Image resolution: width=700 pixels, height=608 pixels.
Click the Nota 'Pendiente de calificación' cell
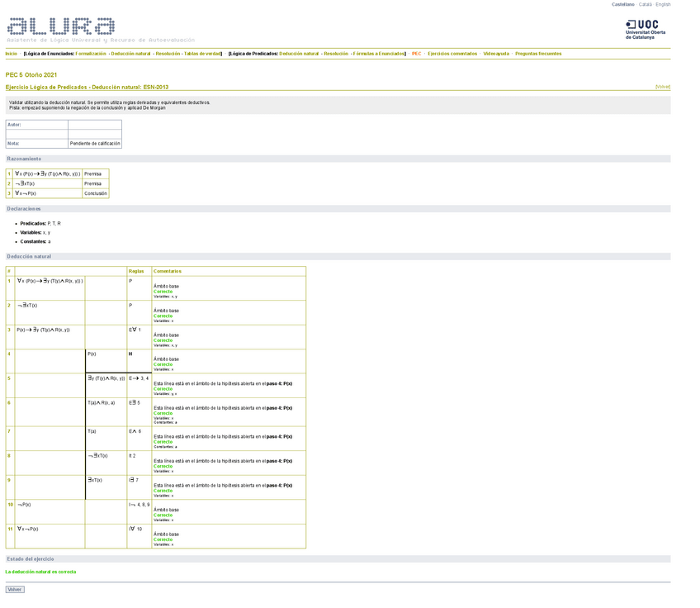[94, 143]
